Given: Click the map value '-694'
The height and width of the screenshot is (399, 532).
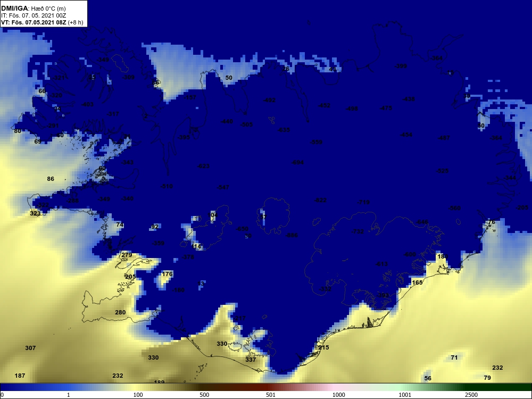Looking at the screenshot, I should pyautogui.click(x=297, y=162).
